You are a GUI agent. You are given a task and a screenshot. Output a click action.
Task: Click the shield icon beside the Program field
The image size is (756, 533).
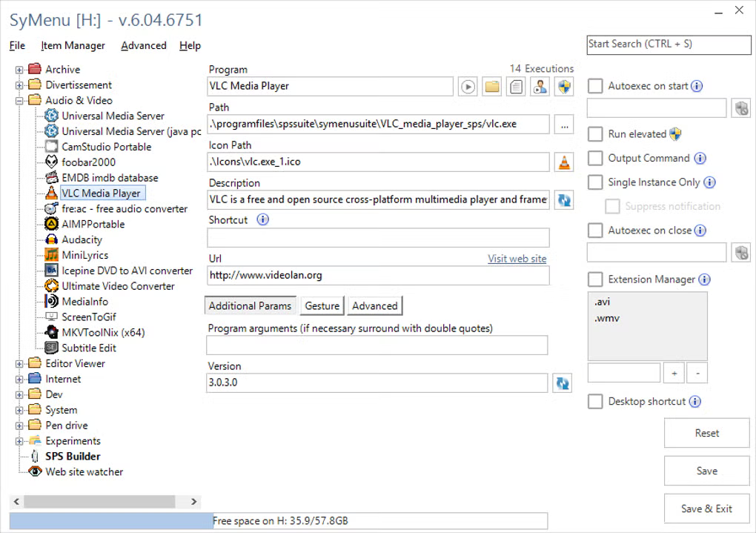tap(564, 87)
